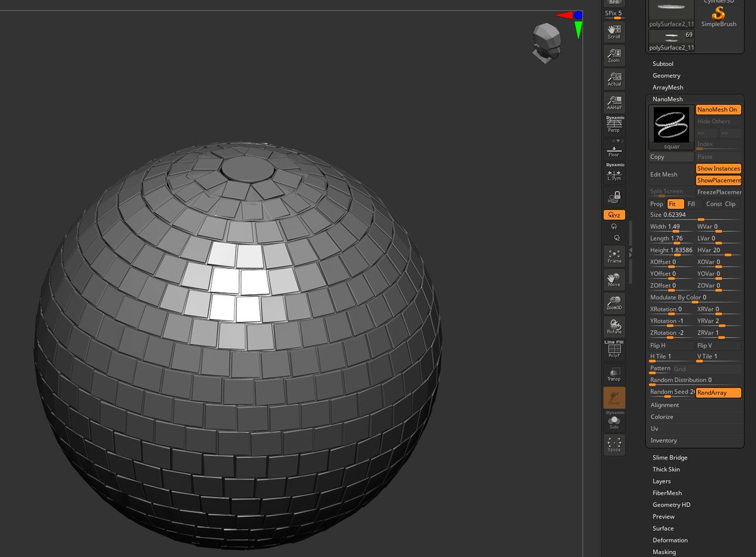Click the camera lock icon
This screenshot has width=756, height=557.
click(614, 196)
